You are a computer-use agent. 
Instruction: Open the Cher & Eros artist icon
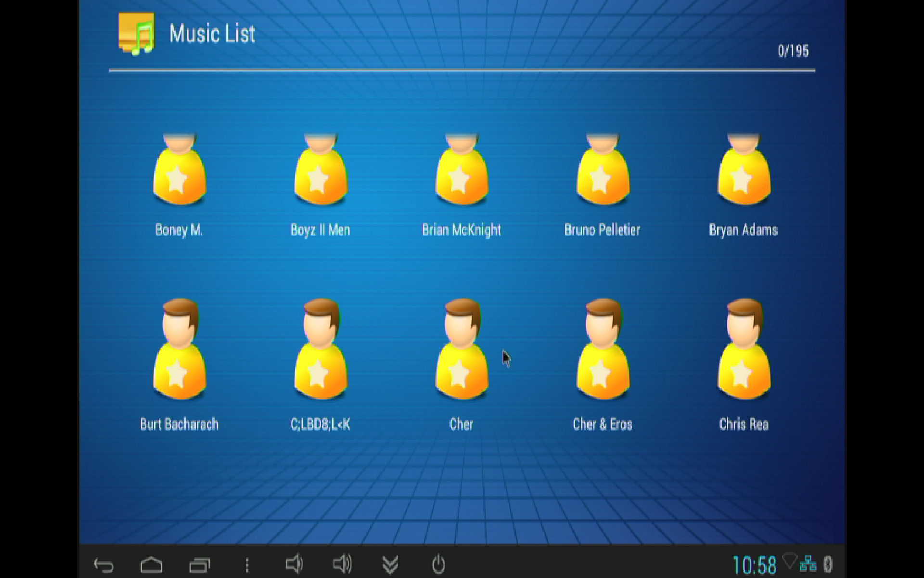pyautogui.click(x=603, y=350)
